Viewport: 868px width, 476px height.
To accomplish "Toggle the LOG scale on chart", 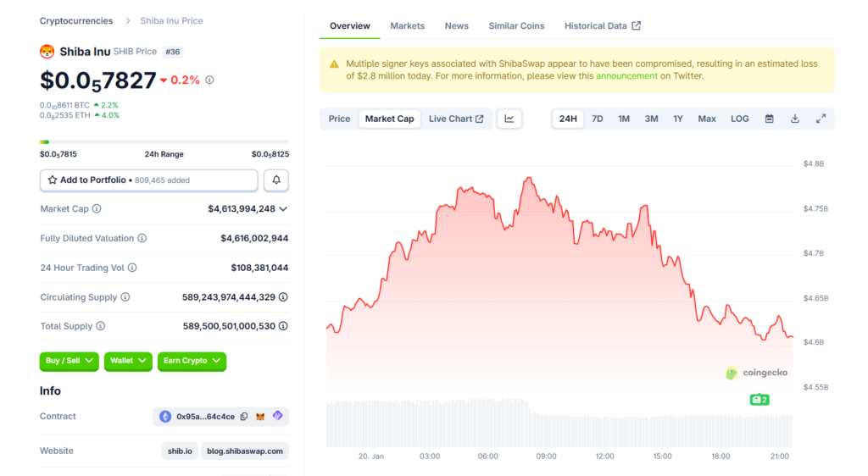I will 739,119.
